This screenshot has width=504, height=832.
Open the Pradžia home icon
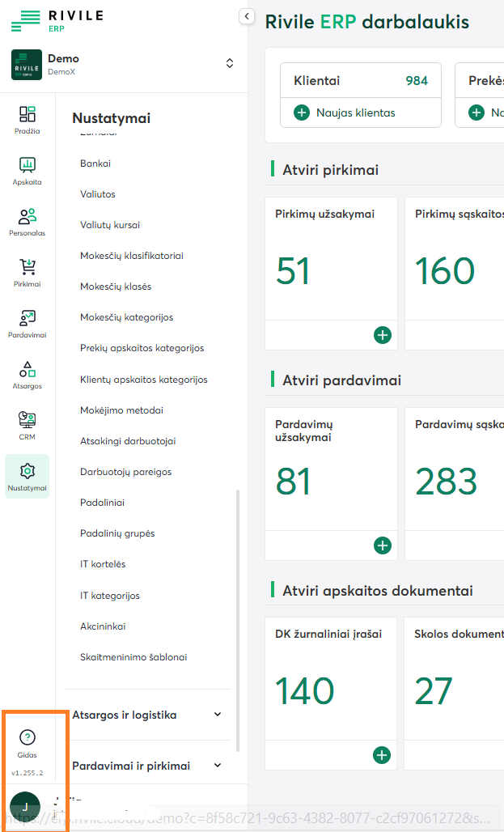(28, 118)
